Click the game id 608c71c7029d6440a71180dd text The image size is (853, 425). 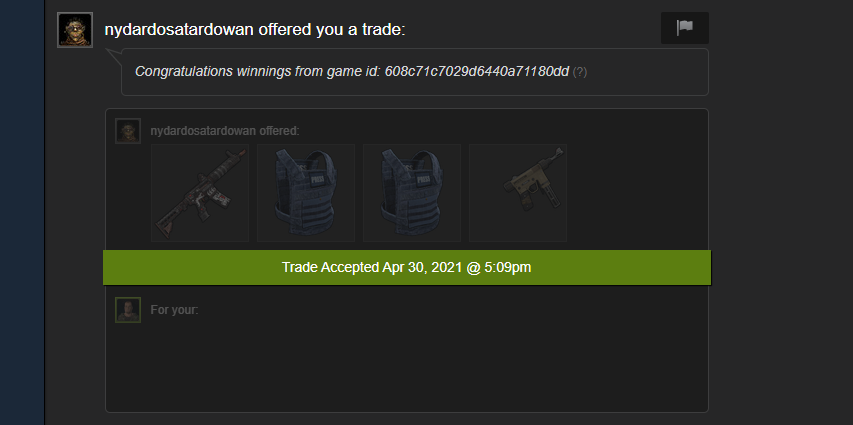tap(477, 71)
